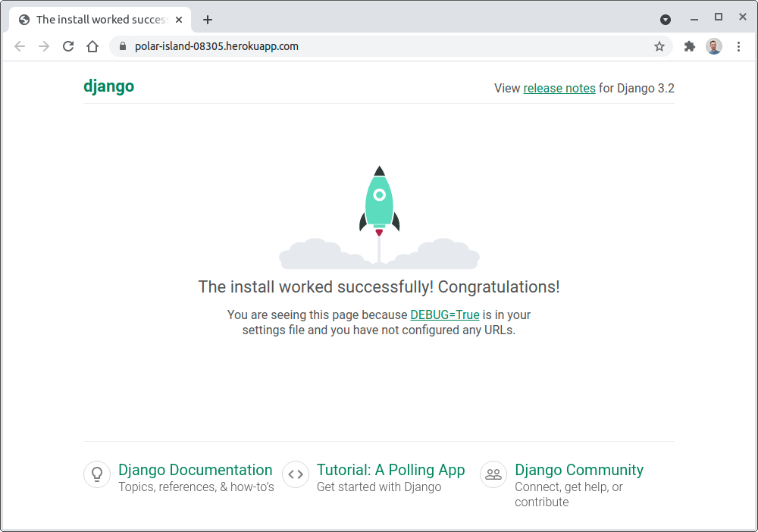Click the lightbulb documentation icon
The height and width of the screenshot is (532, 758).
97,474
